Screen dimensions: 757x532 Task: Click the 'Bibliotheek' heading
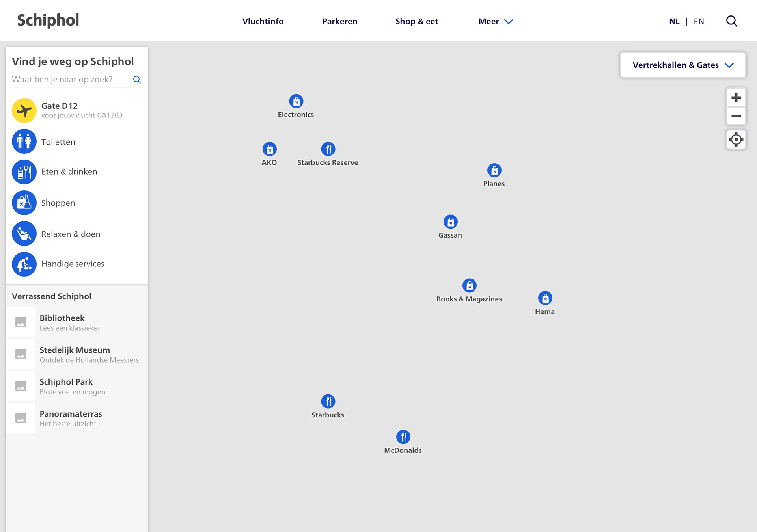(62, 318)
